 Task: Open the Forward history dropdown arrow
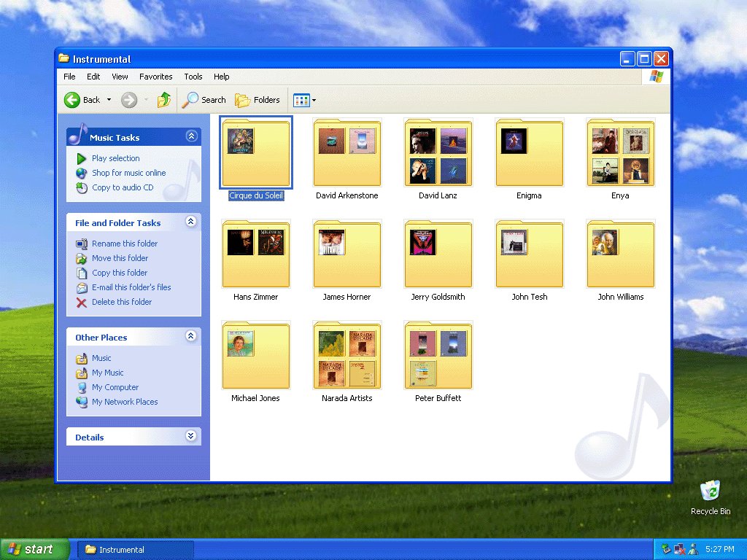(x=146, y=100)
